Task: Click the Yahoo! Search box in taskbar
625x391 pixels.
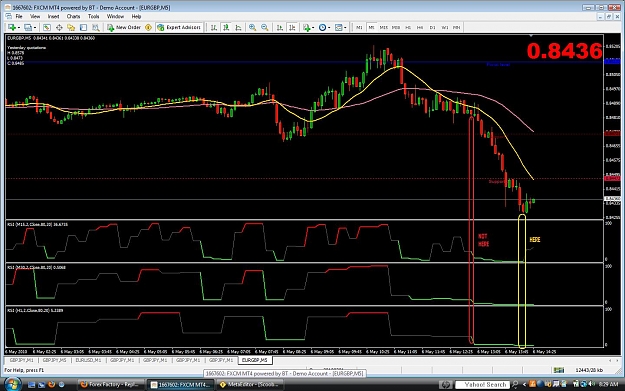Action: click(x=482, y=385)
